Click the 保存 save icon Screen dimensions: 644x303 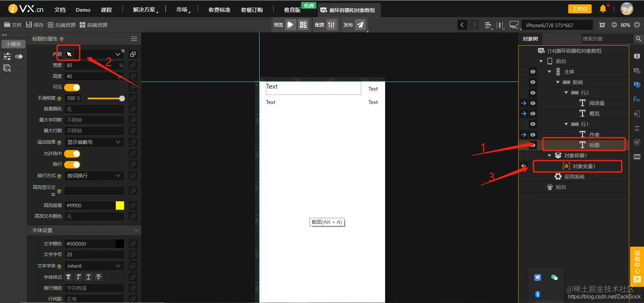click(x=29, y=25)
